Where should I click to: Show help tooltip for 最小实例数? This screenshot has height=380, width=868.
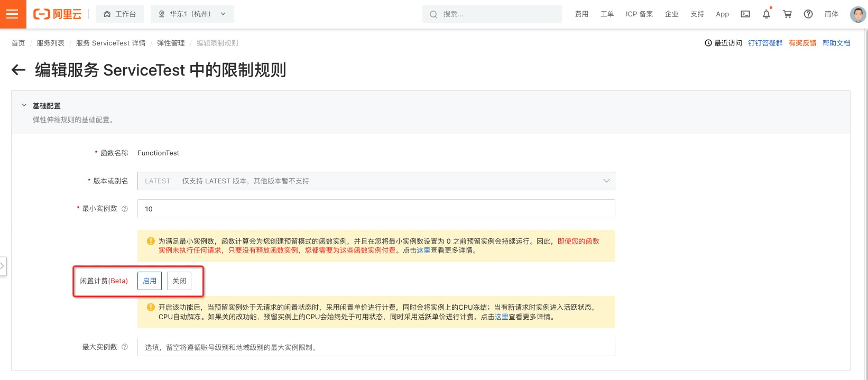click(125, 209)
